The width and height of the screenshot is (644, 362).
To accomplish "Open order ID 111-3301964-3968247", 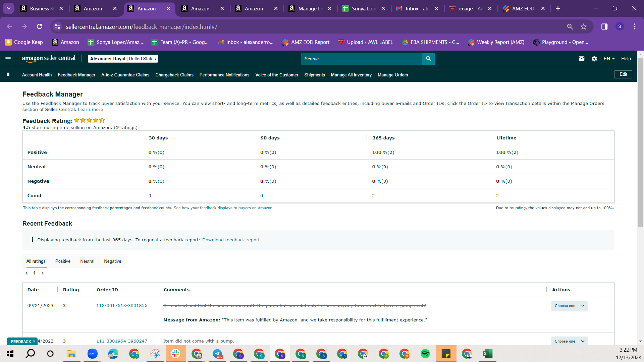I will tap(122, 341).
